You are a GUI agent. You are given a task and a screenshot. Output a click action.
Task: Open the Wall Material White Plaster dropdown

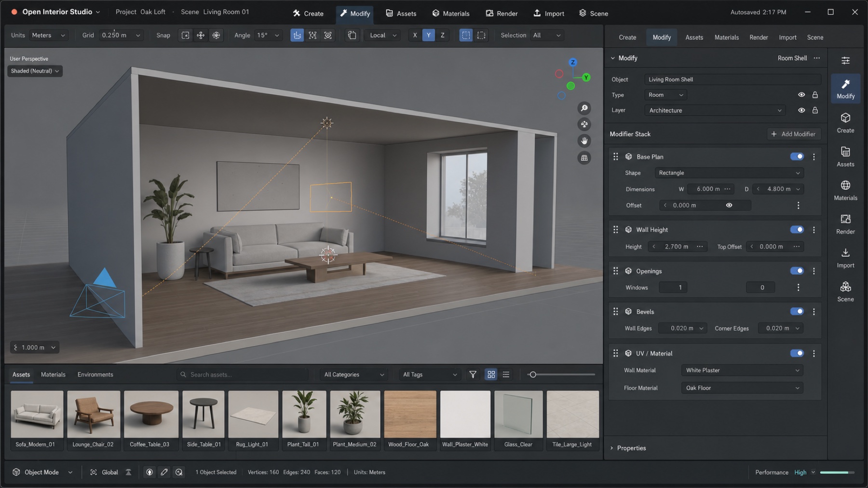click(x=742, y=370)
